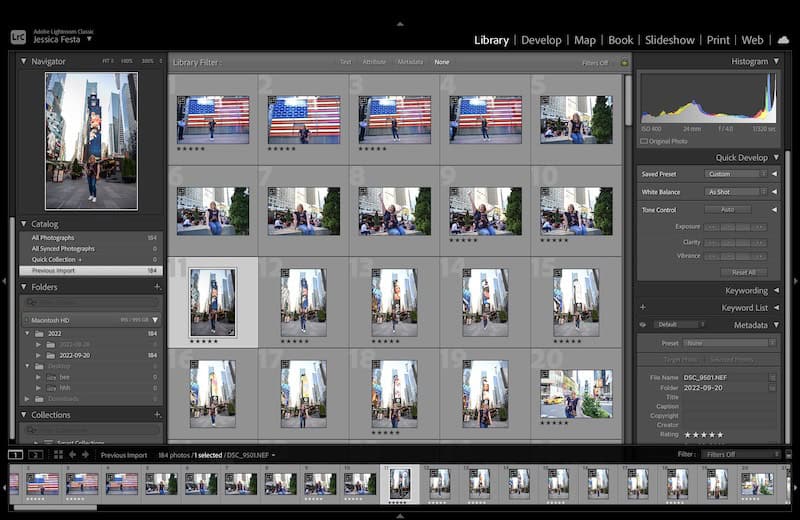Viewport: 800px width, 520px height.
Task: Open Jessica Festa identity plate menu
Action: [89, 39]
